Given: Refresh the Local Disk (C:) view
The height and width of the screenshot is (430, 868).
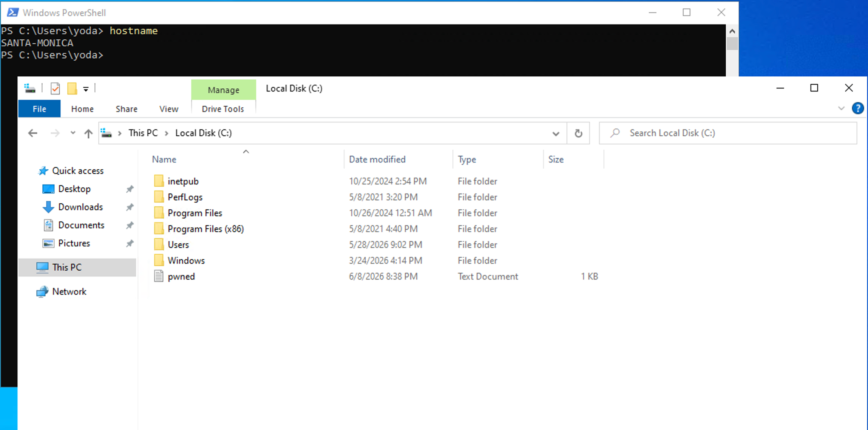Looking at the screenshot, I should (x=578, y=133).
